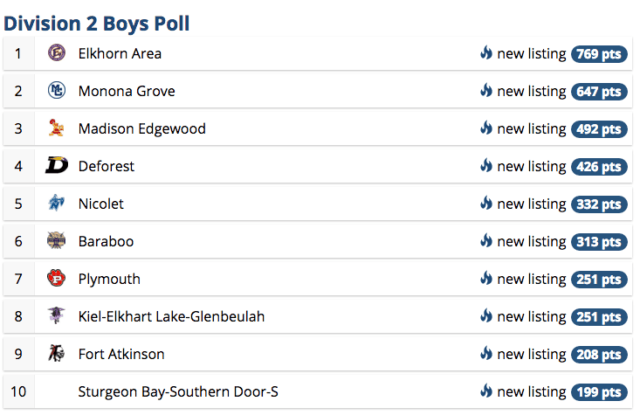Open the Monona Grove team link
The image size is (640, 415).
pyautogui.click(x=127, y=91)
